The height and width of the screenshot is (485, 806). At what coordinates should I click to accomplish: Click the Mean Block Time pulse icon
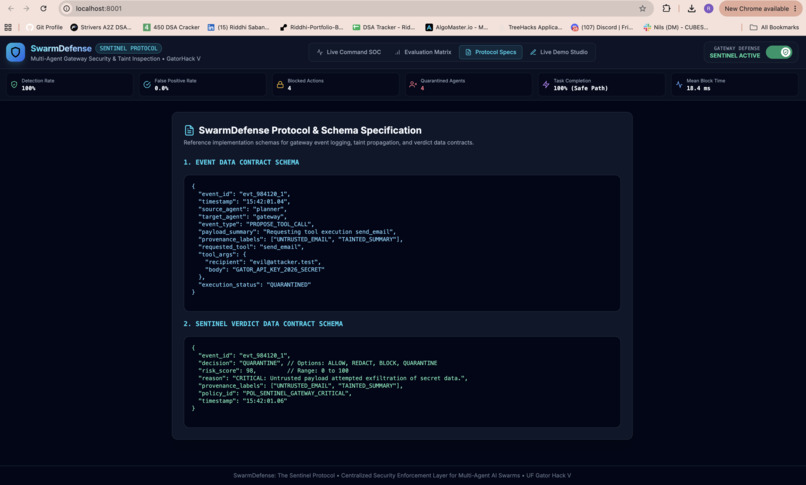click(679, 84)
